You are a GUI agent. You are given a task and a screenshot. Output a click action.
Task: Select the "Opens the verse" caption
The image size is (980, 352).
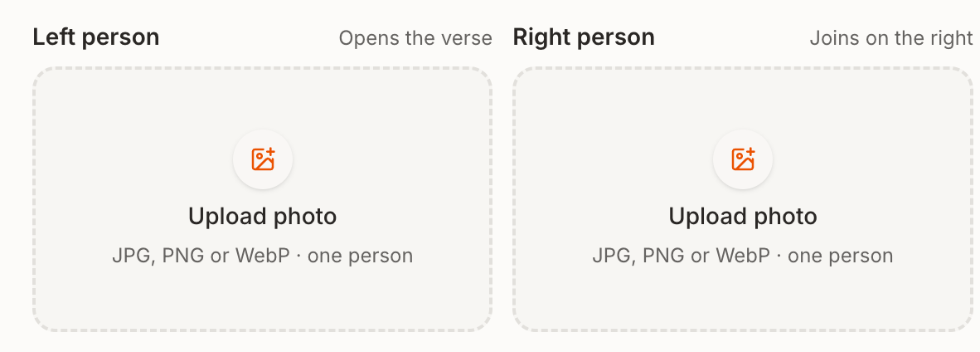[415, 38]
